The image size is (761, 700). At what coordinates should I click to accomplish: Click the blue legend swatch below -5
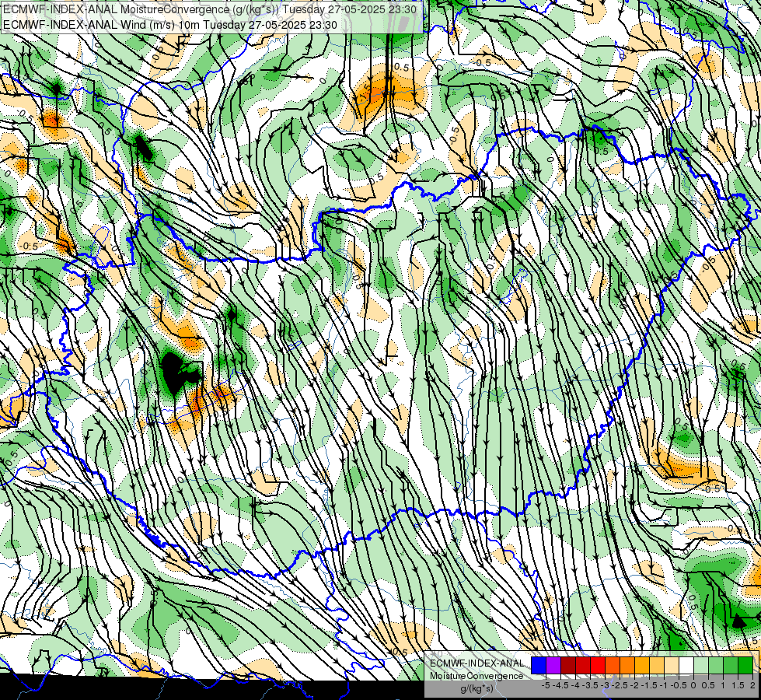(539, 666)
